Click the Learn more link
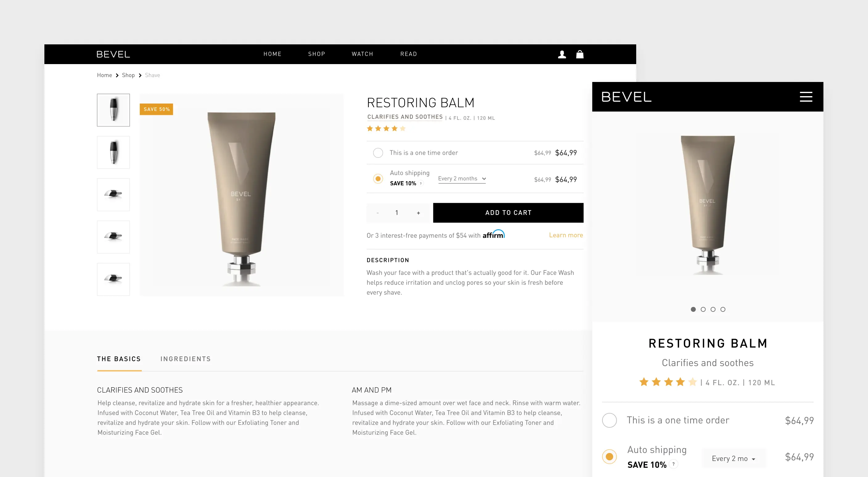 (x=566, y=235)
